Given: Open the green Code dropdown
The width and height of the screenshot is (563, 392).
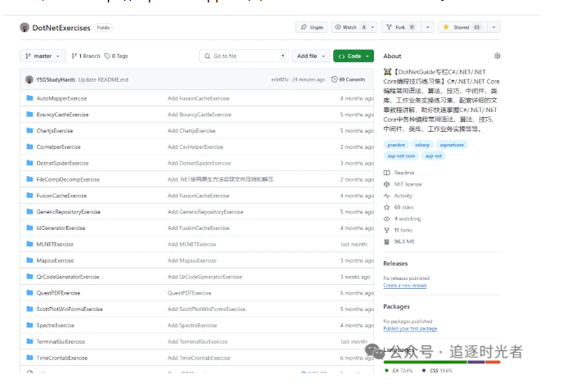Looking at the screenshot, I should 354,56.
